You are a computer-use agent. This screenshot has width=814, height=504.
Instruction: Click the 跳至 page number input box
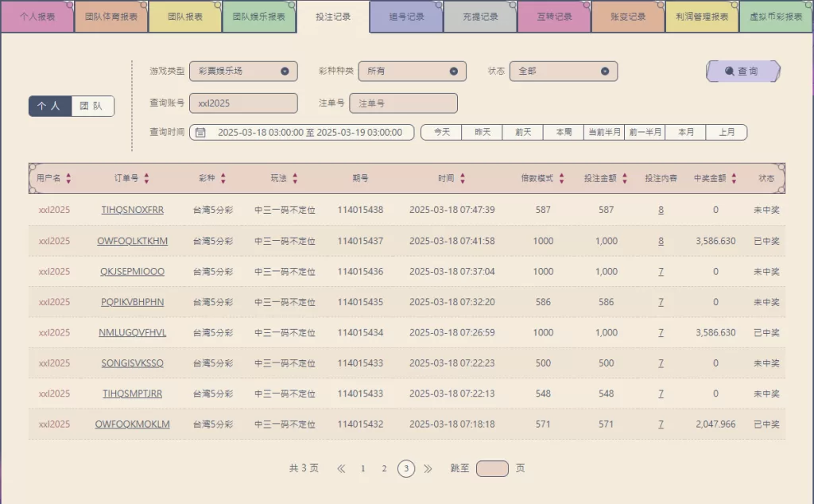click(492, 469)
